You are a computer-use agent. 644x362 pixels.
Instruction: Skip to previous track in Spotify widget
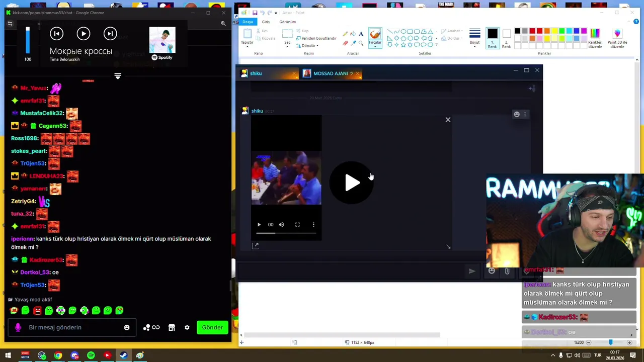[56, 34]
